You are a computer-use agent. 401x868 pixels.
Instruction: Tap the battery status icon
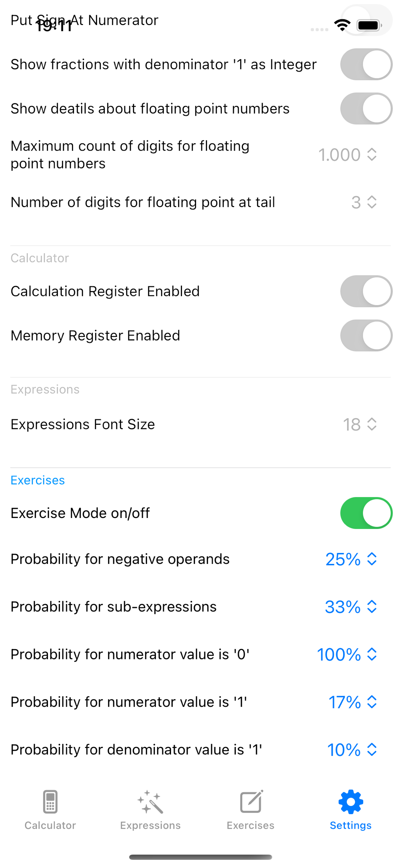pyautogui.click(x=369, y=25)
